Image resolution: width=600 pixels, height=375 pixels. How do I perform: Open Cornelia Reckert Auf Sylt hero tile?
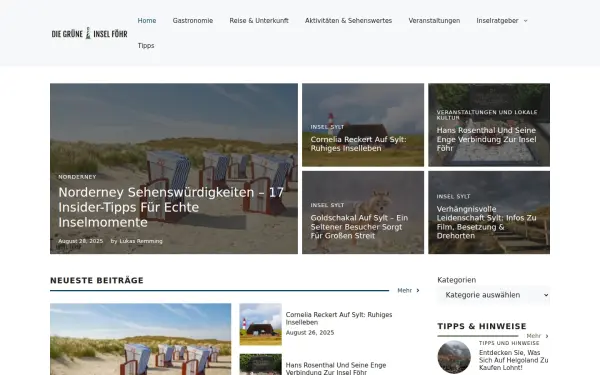359,144
